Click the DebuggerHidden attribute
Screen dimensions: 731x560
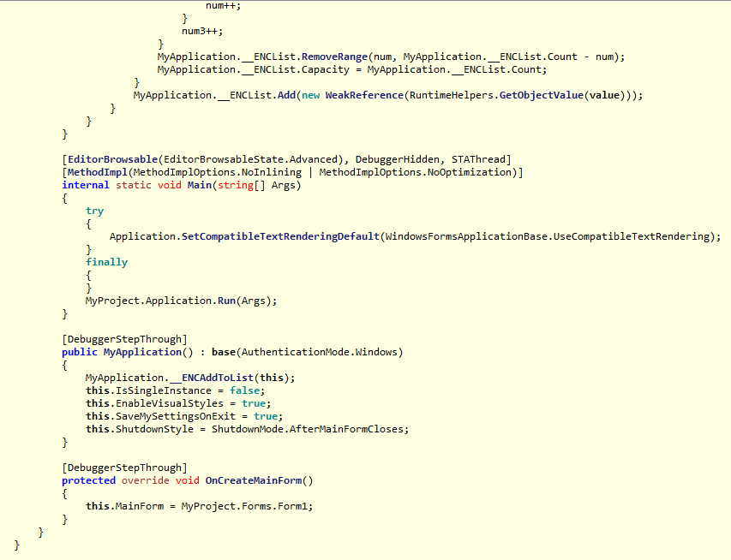[397, 160]
